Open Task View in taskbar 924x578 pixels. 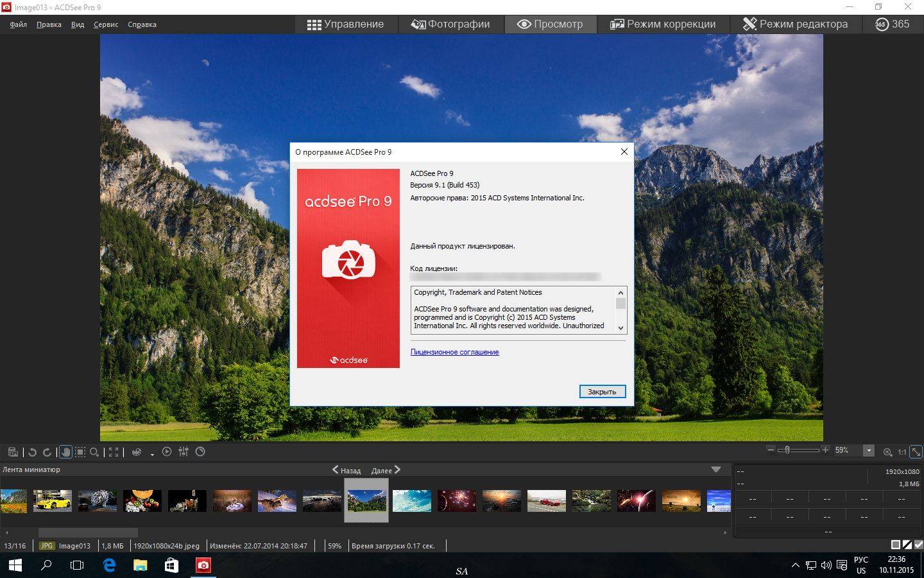[x=77, y=565]
